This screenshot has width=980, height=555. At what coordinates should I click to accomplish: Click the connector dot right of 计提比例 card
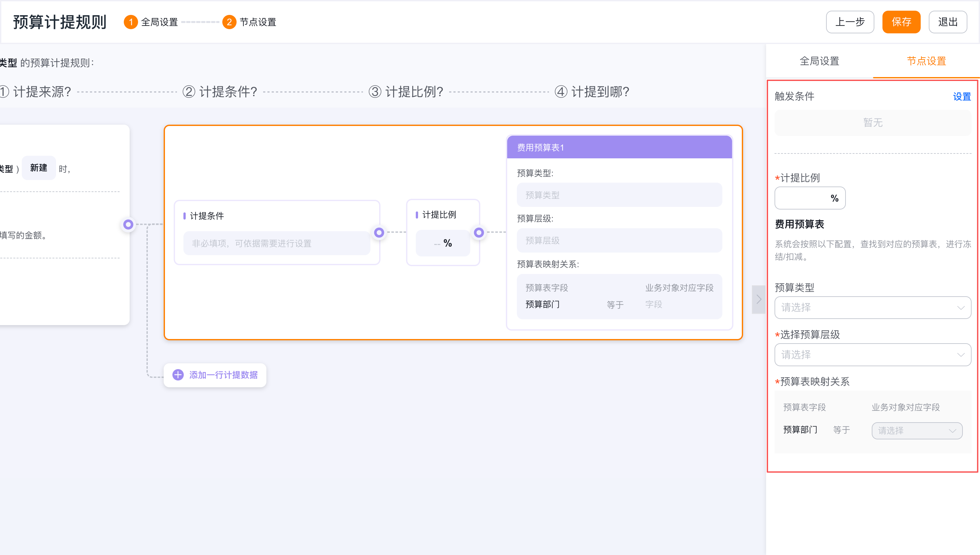pyautogui.click(x=479, y=232)
